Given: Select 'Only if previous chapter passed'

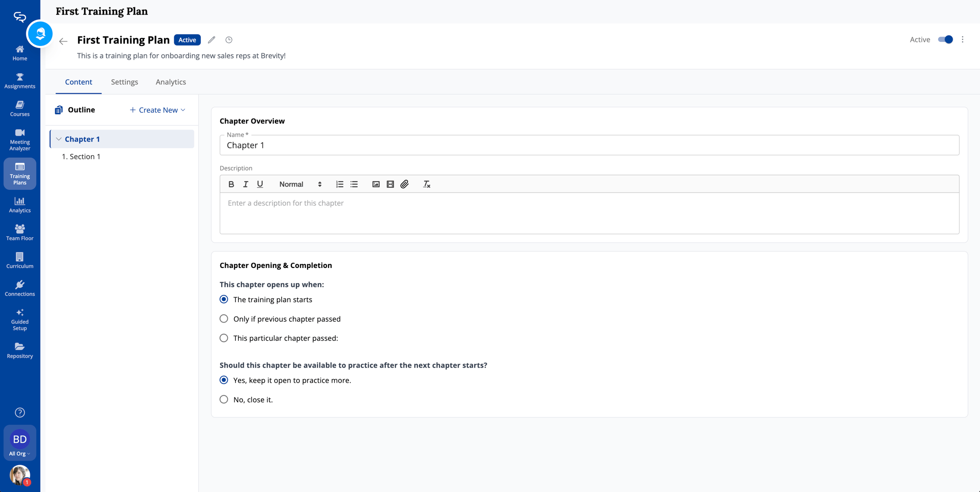Looking at the screenshot, I should (x=224, y=319).
